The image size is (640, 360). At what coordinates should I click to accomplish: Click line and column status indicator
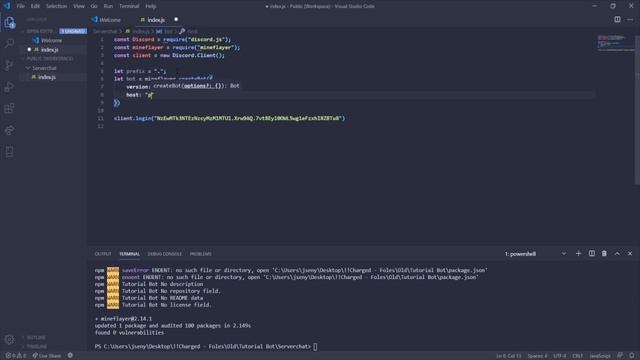509,356
